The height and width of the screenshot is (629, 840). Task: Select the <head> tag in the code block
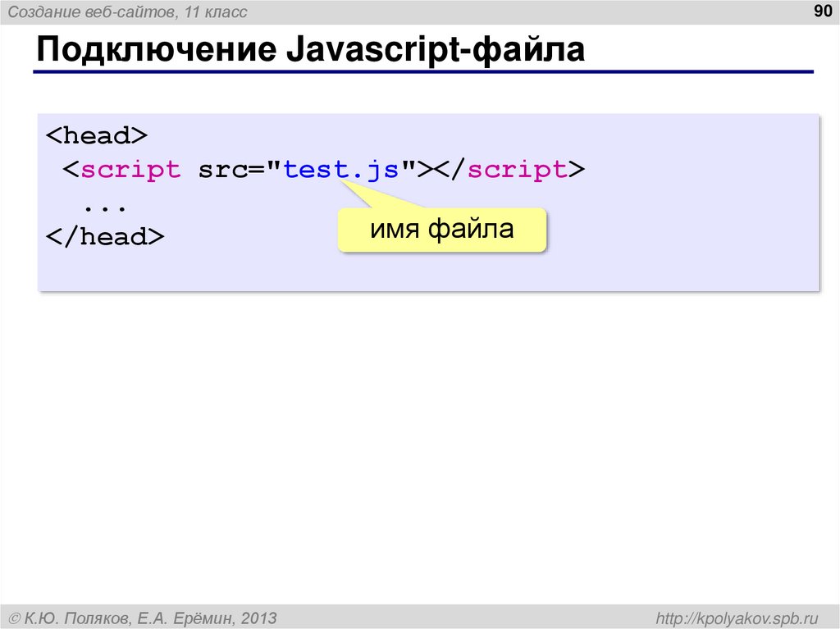pos(98,134)
